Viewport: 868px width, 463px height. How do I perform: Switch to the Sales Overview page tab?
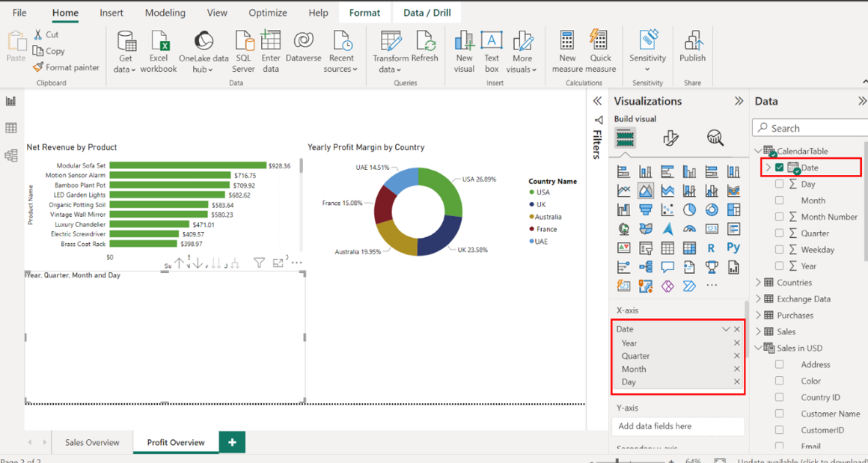[92, 442]
